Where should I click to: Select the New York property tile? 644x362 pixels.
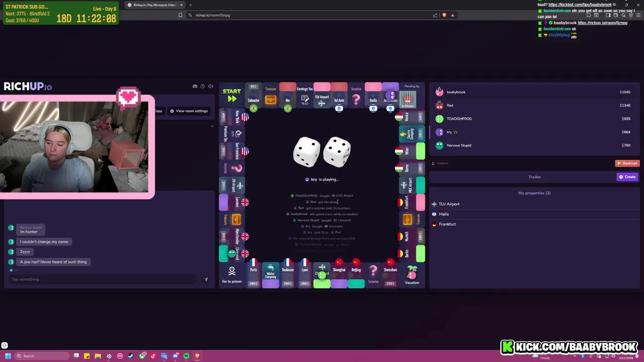tap(232, 117)
